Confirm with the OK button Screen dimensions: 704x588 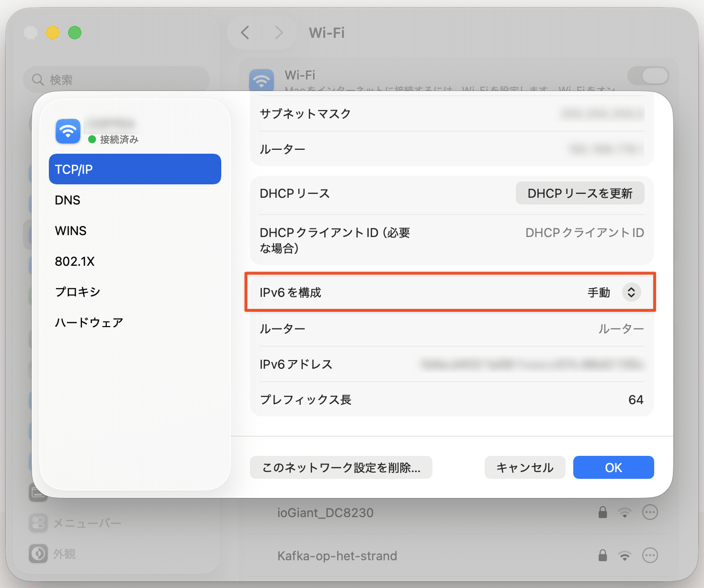tap(613, 467)
